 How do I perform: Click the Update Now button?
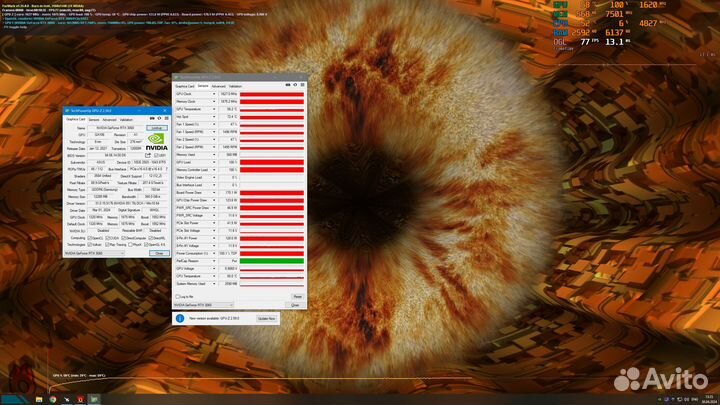pyautogui.click(x=266, y=318)
